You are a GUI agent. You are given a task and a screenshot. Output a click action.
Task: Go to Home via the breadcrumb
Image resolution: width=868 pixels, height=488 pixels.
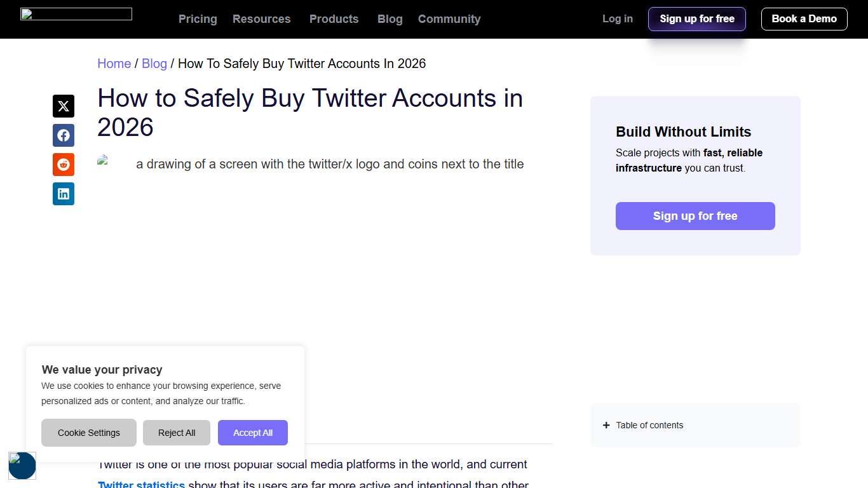coord(114,64)
